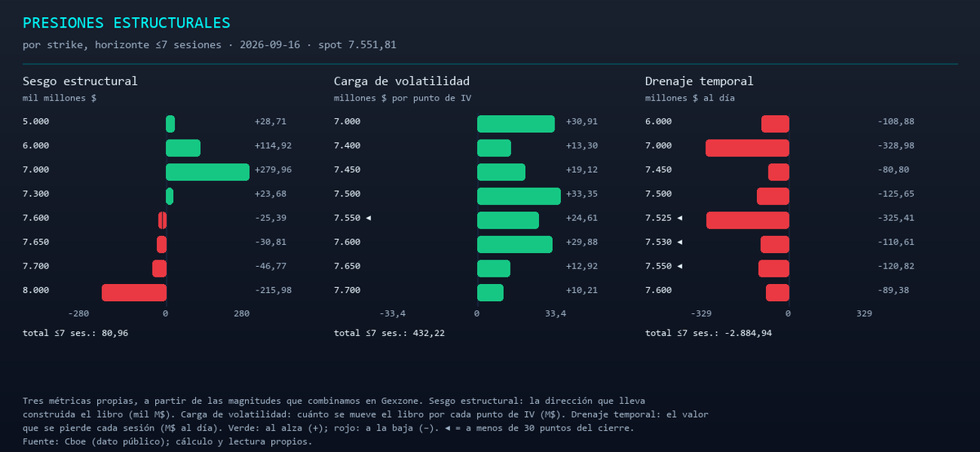980x452 pixels.
Task: Click the red 7.000 bar in Drenaje temporal
Action: coord(747,148)
